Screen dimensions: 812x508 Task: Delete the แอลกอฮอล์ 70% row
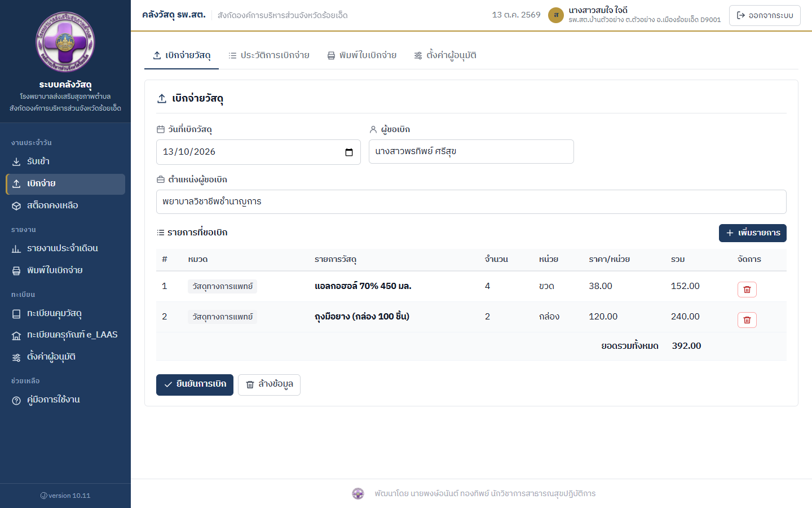tap(747, 290)
